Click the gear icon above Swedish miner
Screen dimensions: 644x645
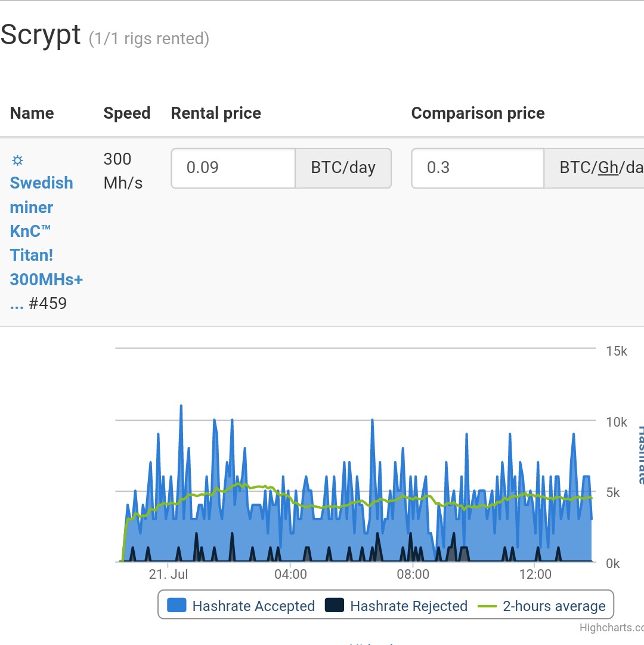[17, 160]
